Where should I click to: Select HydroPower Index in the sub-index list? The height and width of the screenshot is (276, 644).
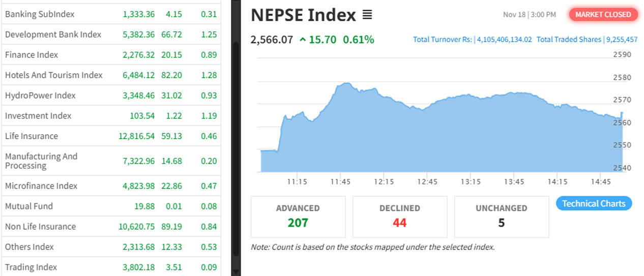40,96
